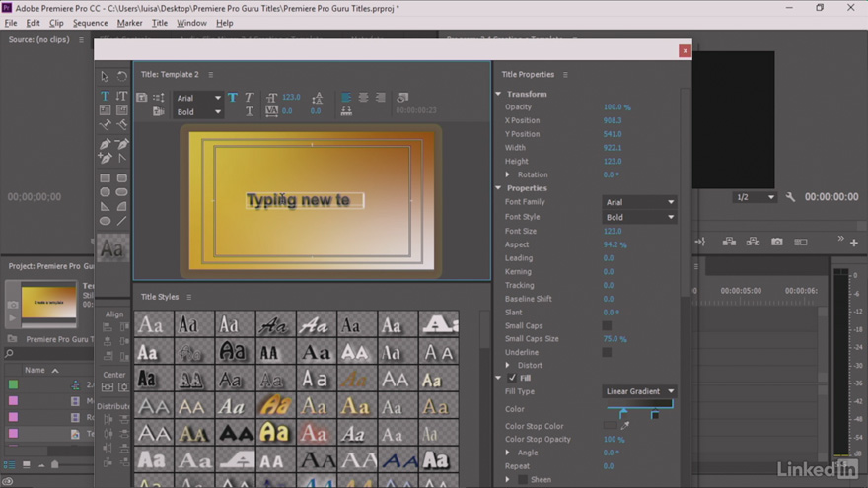Expand the Angle property

pyautogui.click(x=508, y=453)
